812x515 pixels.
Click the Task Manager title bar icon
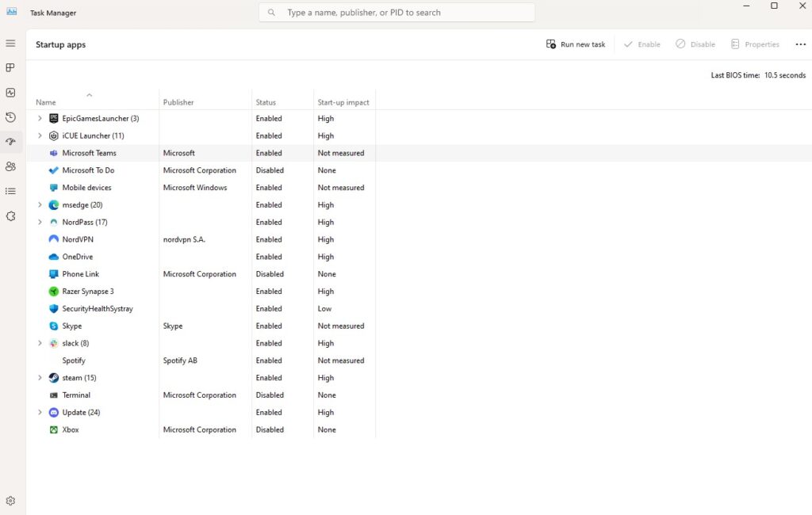(x=11, y=12)
